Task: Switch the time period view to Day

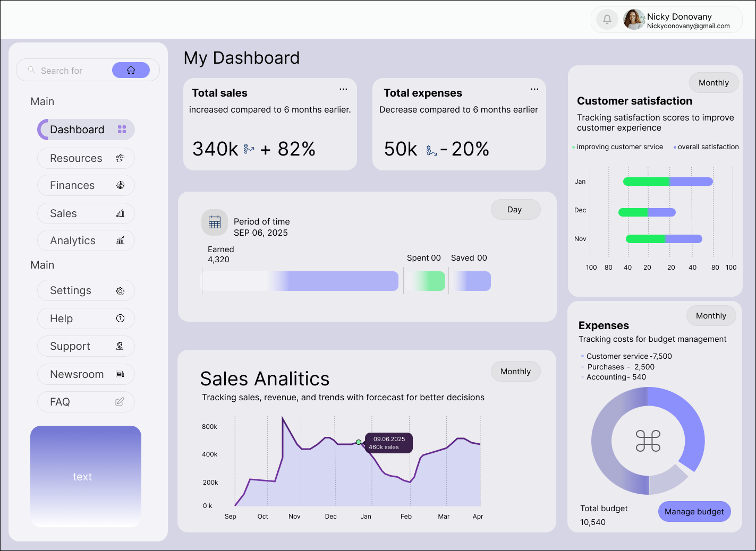Action: (515, 209)
